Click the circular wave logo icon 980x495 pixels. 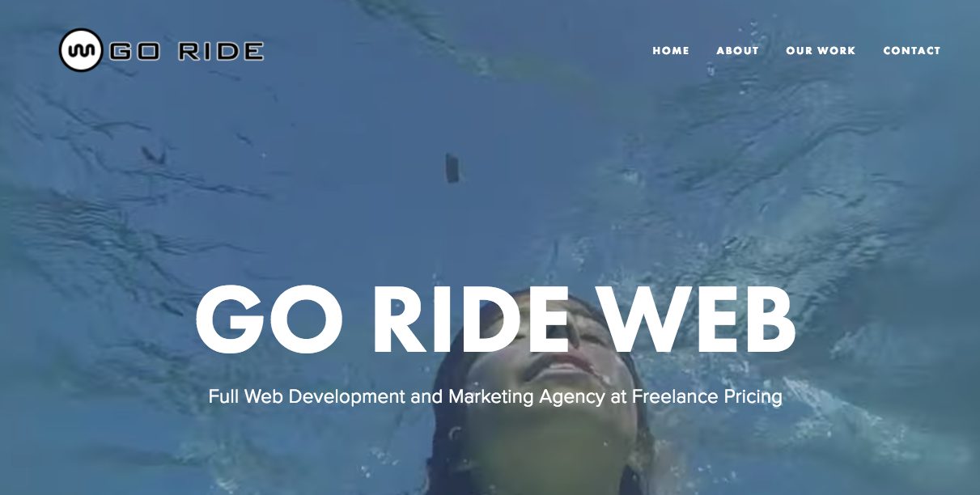tap(81, 50)
